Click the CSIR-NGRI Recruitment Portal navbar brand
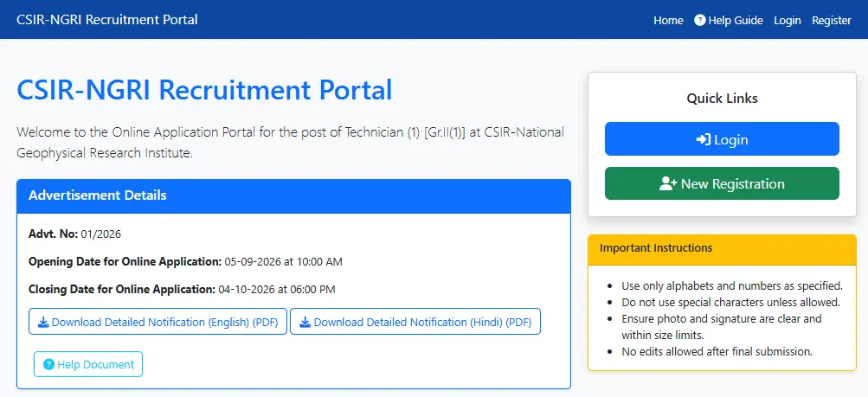 pos(106,20)
